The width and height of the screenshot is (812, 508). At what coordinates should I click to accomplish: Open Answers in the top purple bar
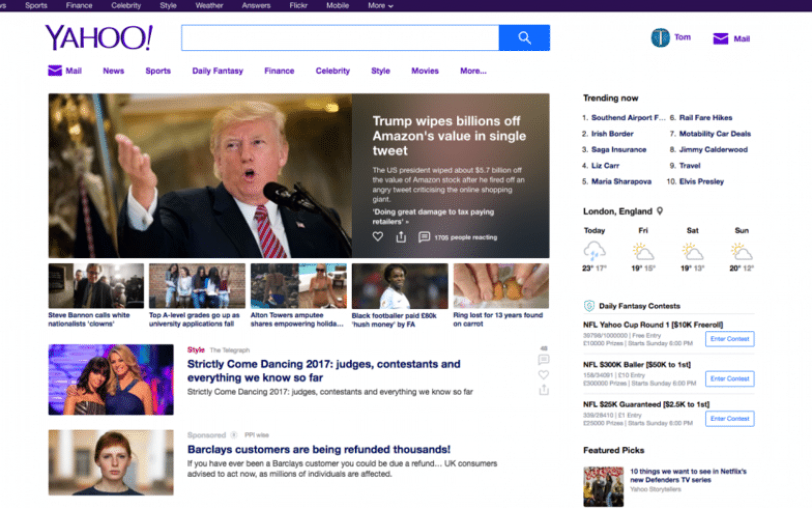coord(256,6)
